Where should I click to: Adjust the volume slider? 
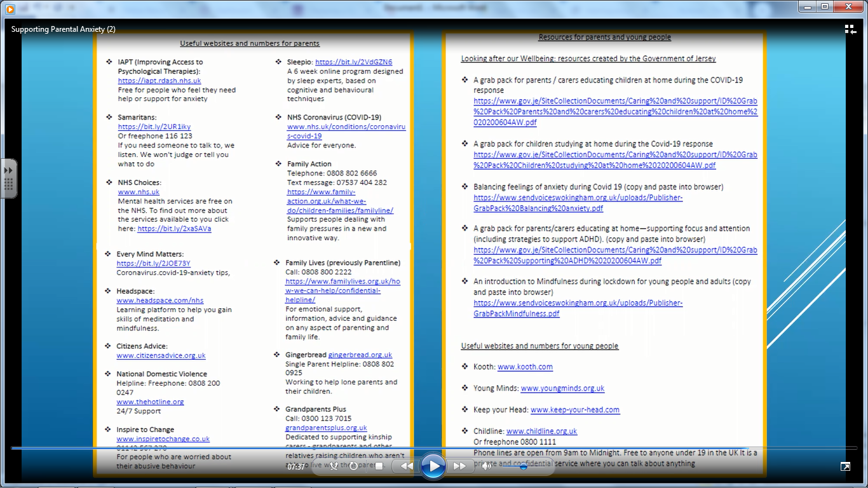coord(522,466)
